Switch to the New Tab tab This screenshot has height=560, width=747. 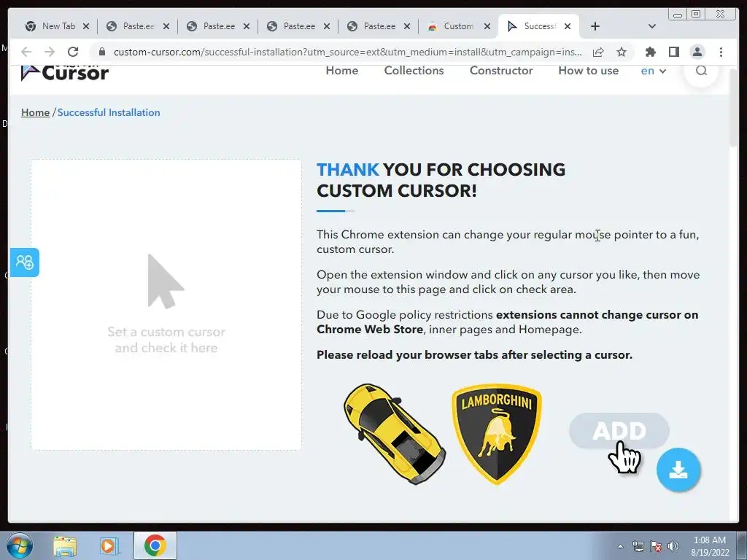point(58,26)
